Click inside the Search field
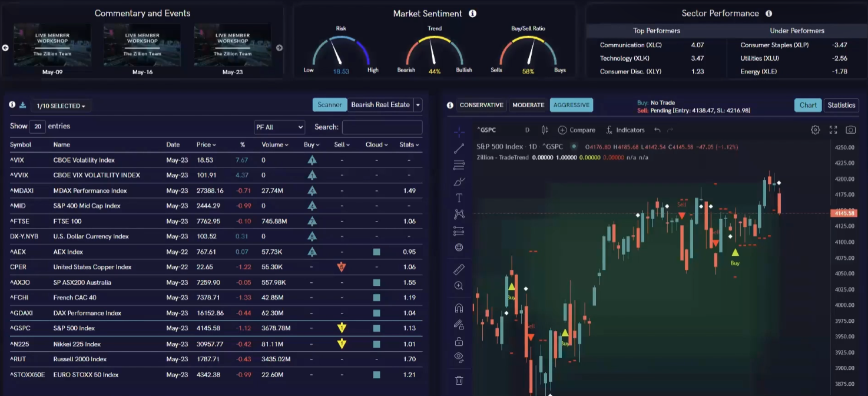868x396 pixels. click(x=382, y=127)
